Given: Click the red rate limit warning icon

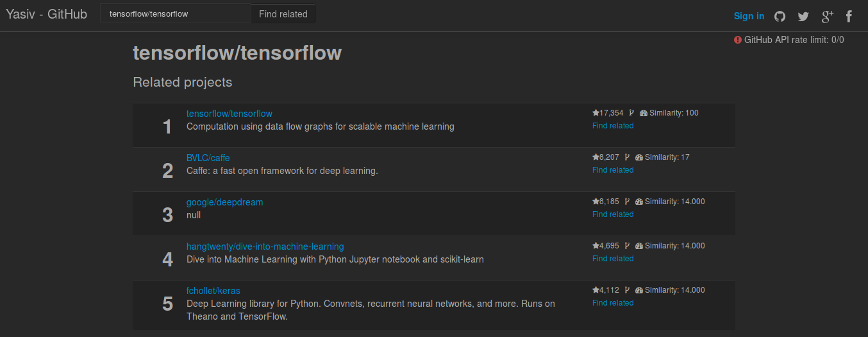Looking at the screenshot, I should tap(738, 40).
